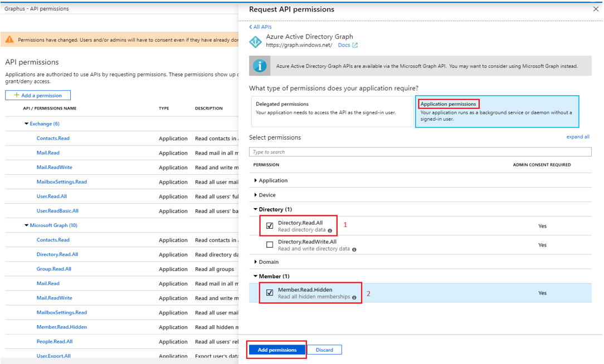Open Mail.ReadWrite under Exchange
Viewport: 604px width, 364px height.
click(54, 168)
